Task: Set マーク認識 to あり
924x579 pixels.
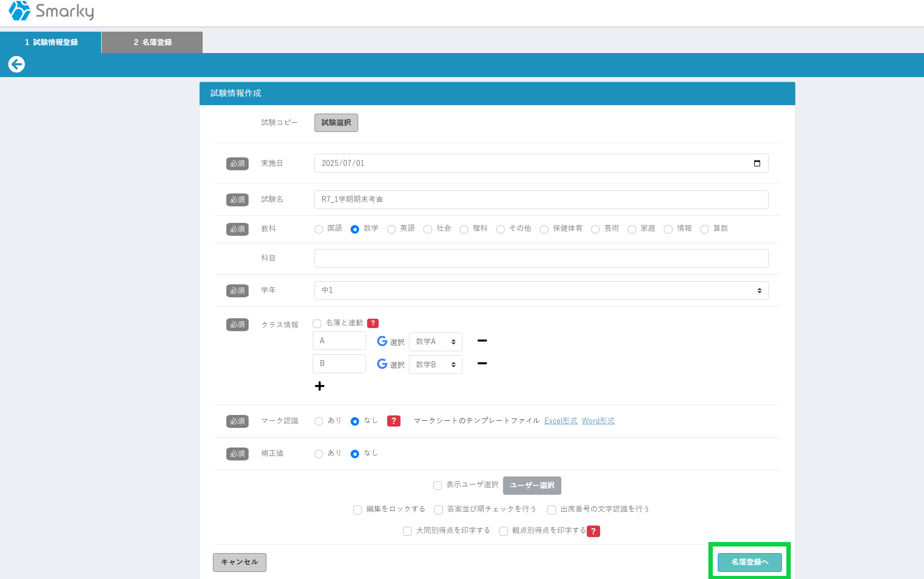Action: click(x=319, y=421)
